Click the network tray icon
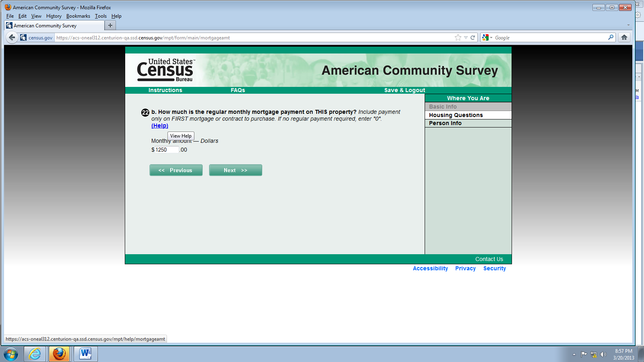Image resolution: width=644 pixels, height=362 pixels. click(593, 354)
